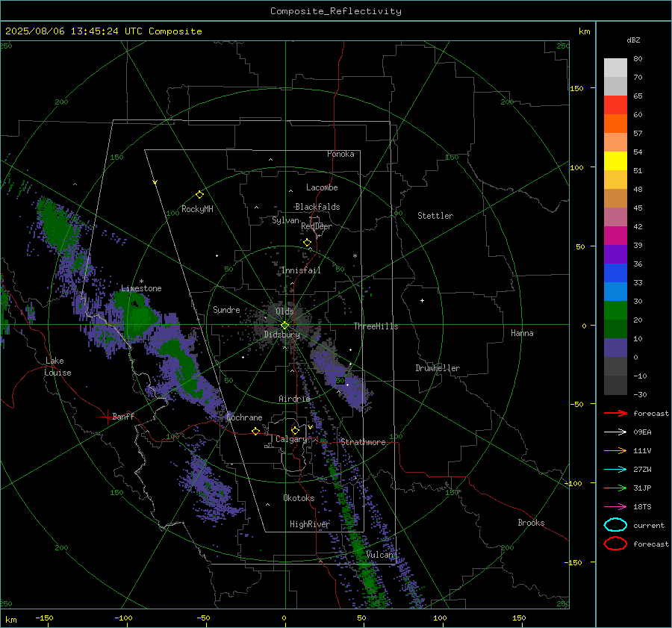Click the ThreeHills label
Image resolution: width=672 pixels, height=628 pixels.
376,326
